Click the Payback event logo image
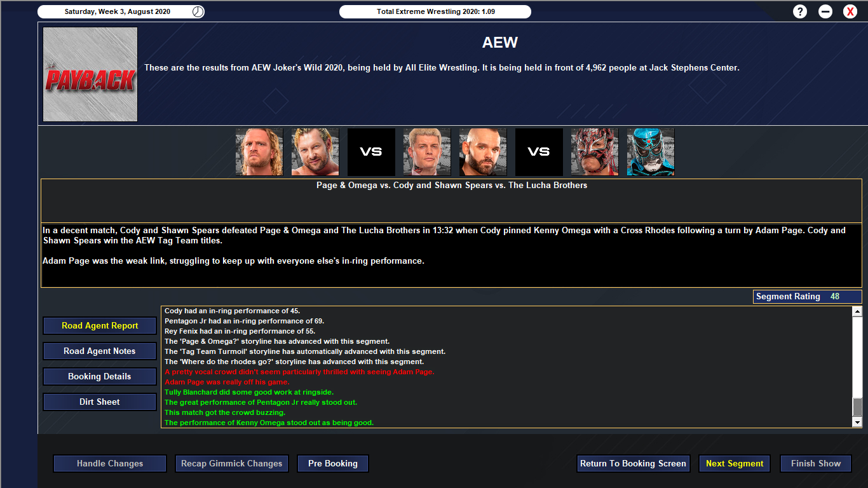Viewport: 868px width, 488px height. [90, 74]
